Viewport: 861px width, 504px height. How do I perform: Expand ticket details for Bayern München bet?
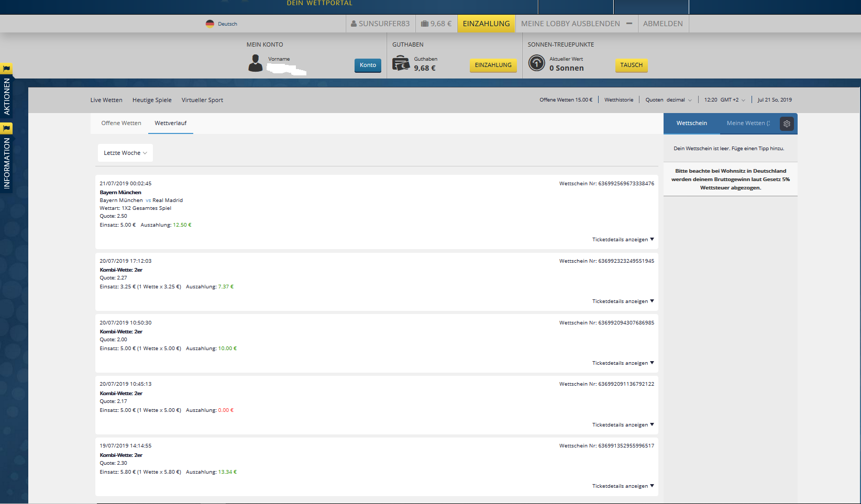[623, 240]
